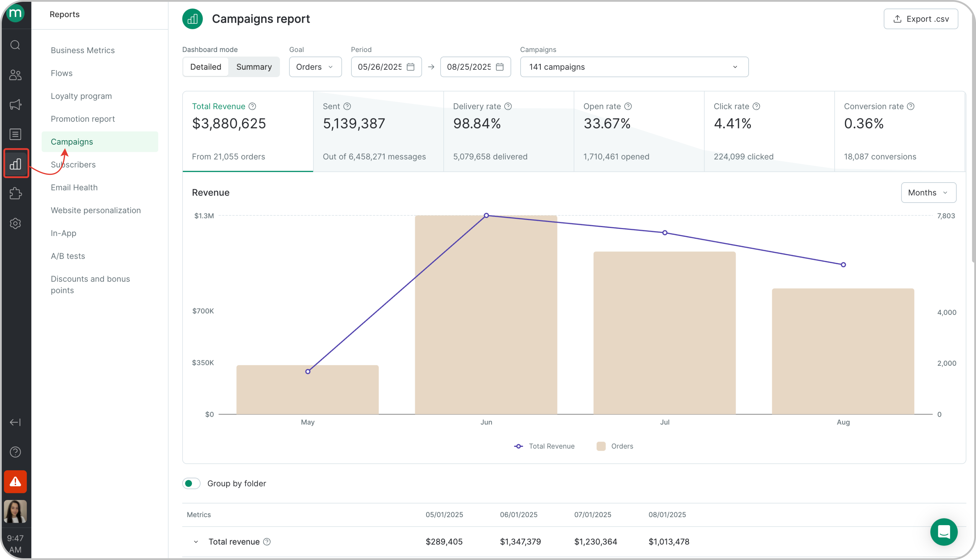This screenshot has width=976, height=560.
Task: Click the end date 08/25/2025 field
Action: (475, 67)
